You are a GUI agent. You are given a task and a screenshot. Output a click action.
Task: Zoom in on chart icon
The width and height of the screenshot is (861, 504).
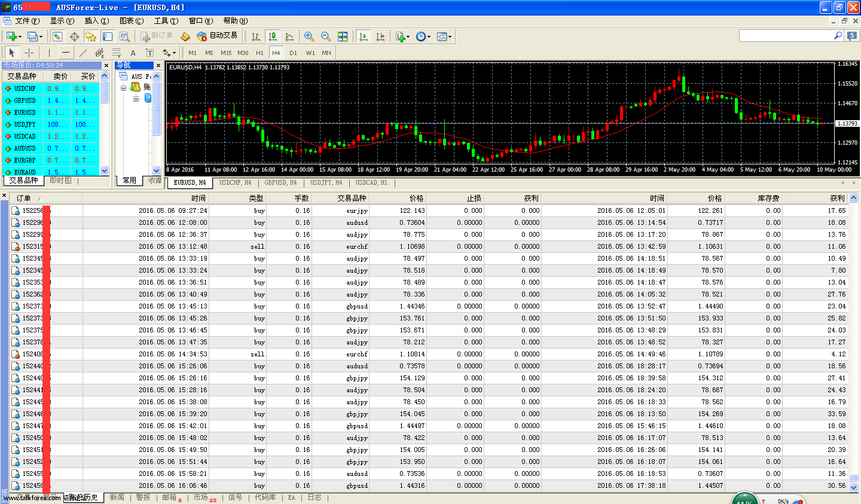coord(309,36)
